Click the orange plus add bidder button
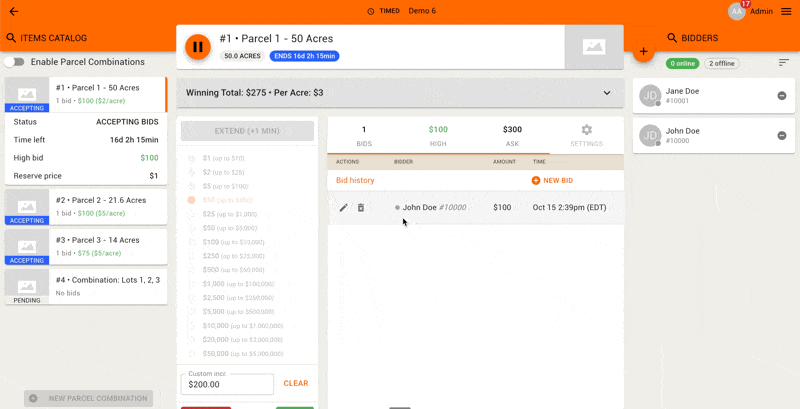 tap(643, 51)
